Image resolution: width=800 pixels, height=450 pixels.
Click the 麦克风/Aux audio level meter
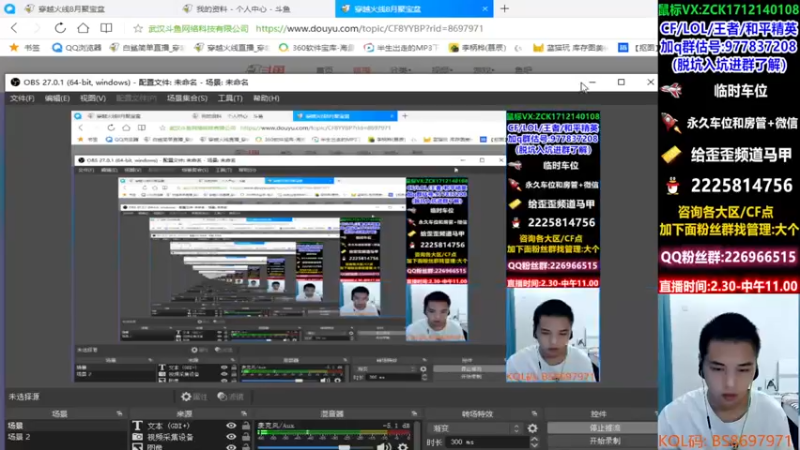[x=334, y=434]
